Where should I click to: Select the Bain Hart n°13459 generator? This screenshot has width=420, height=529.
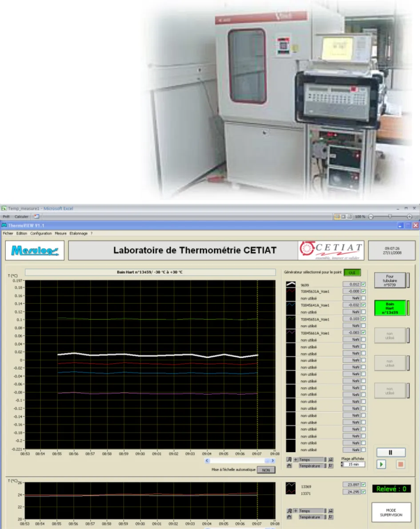point(390,308)
